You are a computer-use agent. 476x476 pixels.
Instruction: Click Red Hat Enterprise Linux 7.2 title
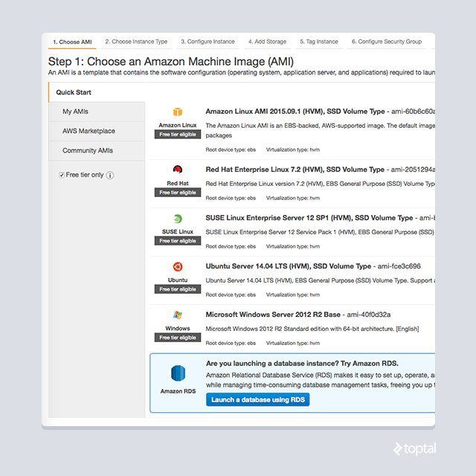click(295, 170)
